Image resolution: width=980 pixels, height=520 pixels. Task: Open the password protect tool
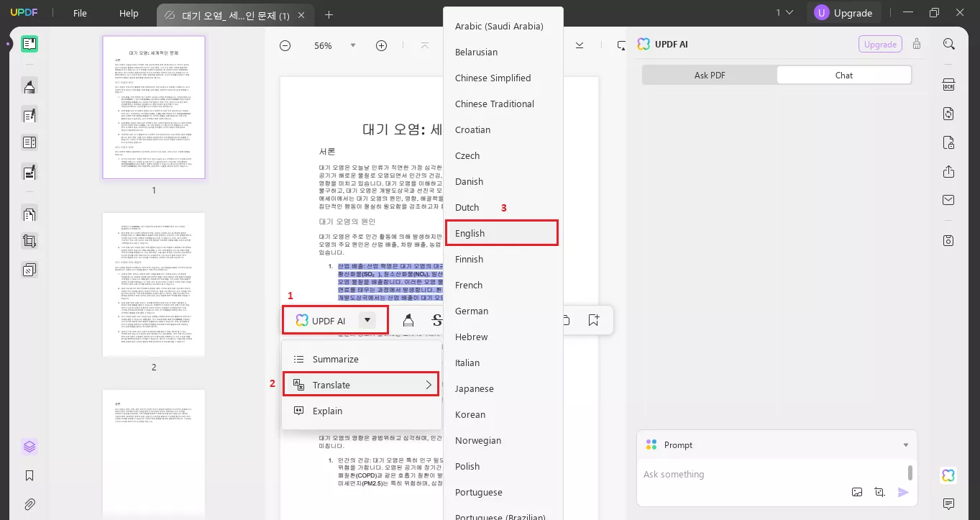(948, 142)
